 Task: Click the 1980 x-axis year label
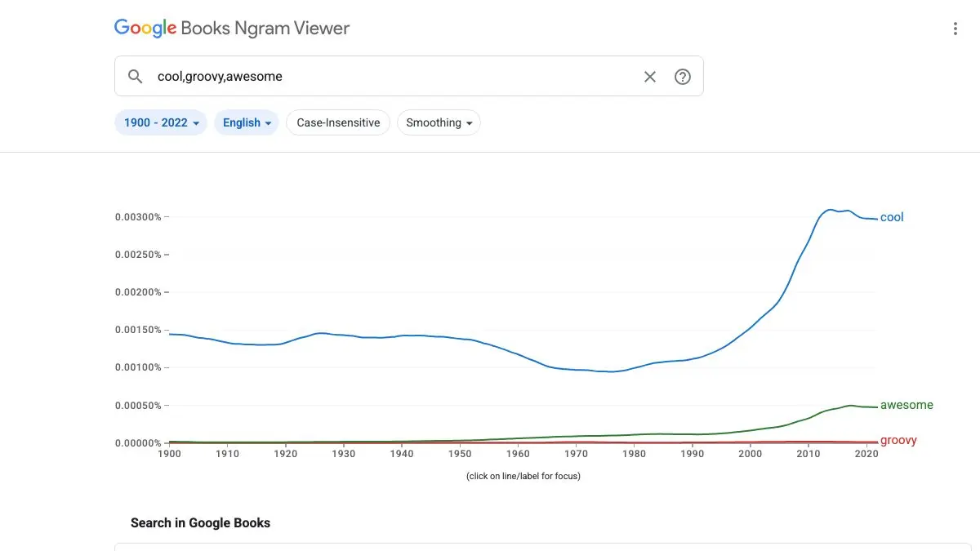tap(634, 454)
